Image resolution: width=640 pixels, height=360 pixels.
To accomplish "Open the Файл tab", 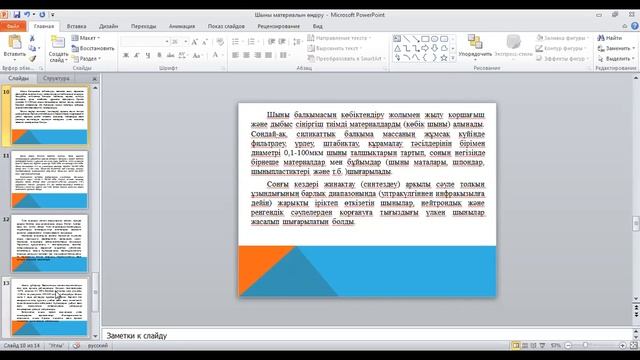I will [13, 26].
